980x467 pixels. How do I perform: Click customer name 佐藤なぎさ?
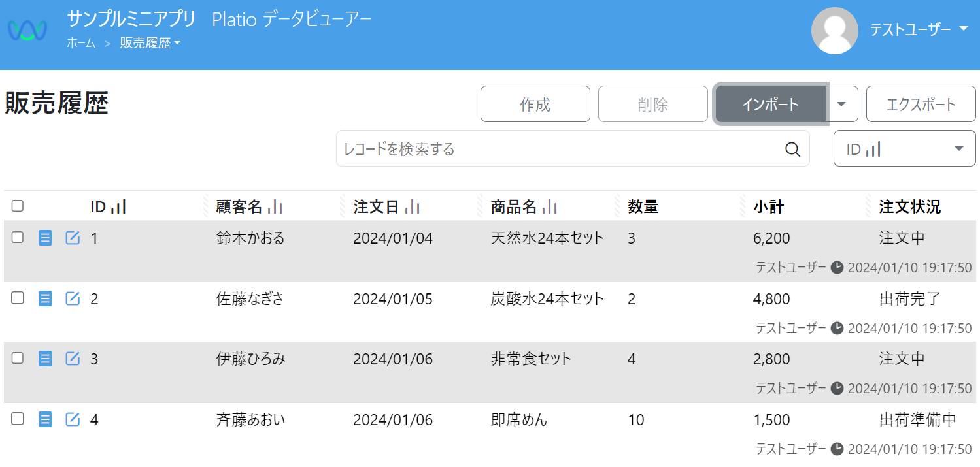251,298
